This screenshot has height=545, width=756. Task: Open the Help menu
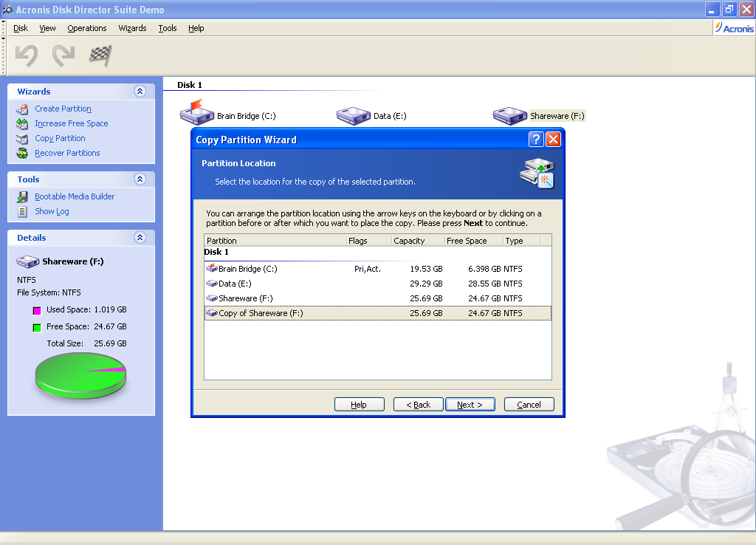(196, 28)
